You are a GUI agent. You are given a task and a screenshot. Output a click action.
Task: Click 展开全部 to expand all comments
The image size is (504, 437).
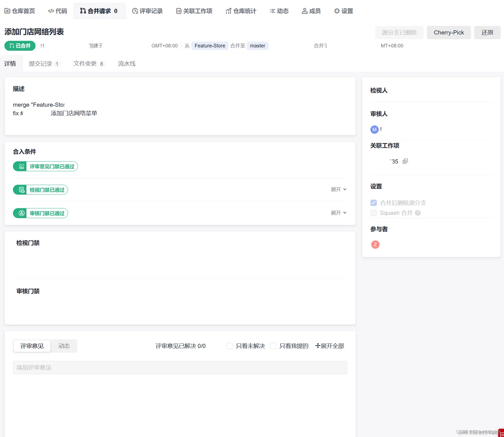click(330, 346)
